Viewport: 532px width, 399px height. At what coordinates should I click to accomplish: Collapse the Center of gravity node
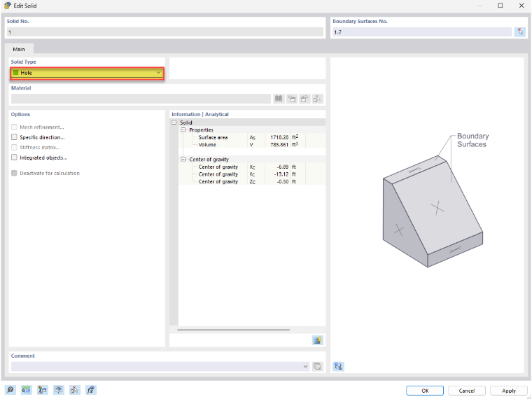pos(183,160)
